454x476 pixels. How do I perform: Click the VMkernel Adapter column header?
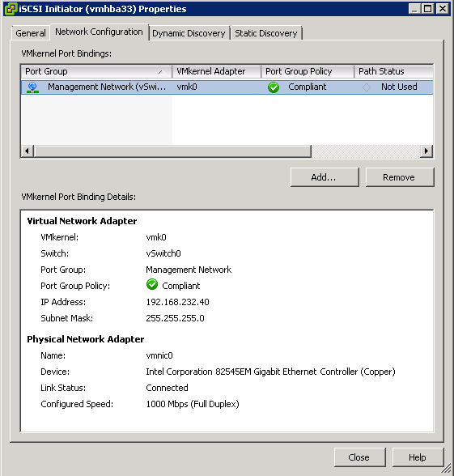coord(216,71)
